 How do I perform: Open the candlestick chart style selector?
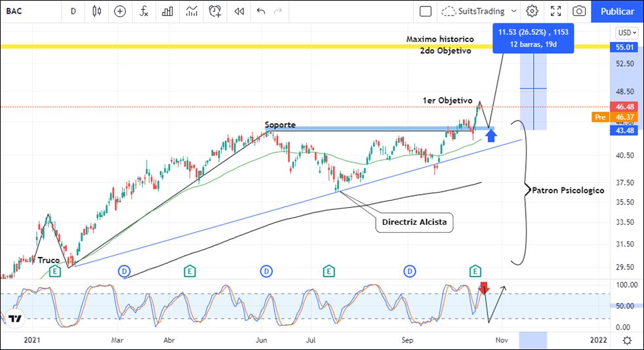[x=97, y=11]
